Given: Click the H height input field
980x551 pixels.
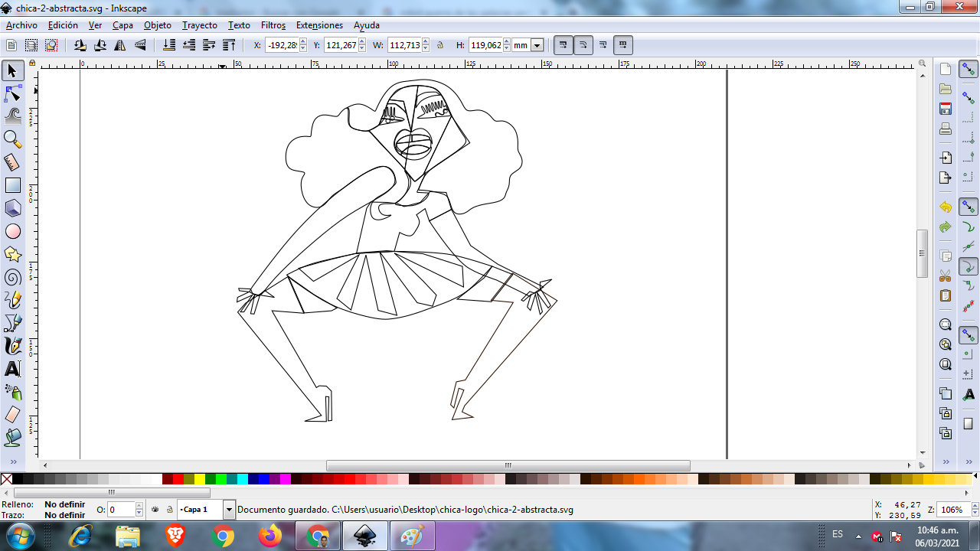Looking at the screenshot, I should click(x=485, y=45).
